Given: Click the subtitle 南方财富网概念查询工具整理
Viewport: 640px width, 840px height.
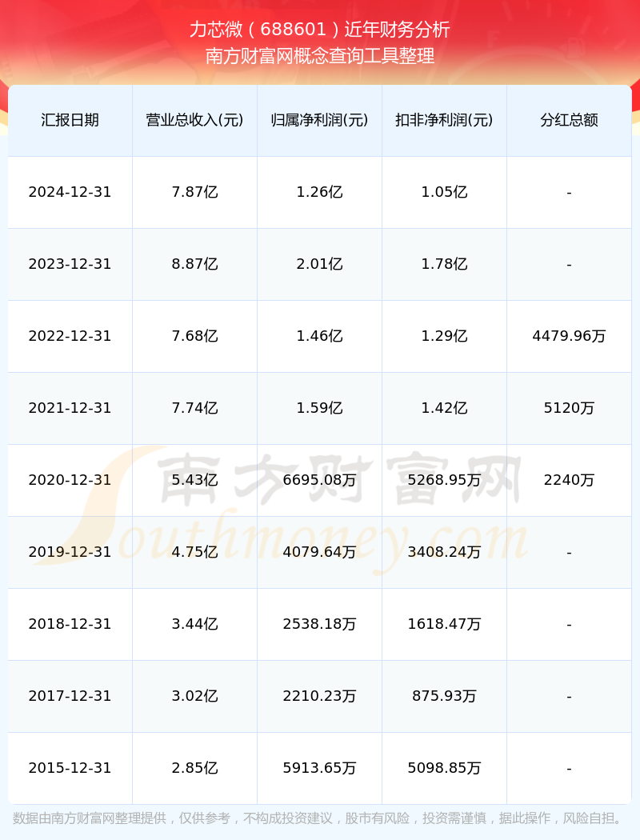Looking at the screenshot, I should point(320,56).
